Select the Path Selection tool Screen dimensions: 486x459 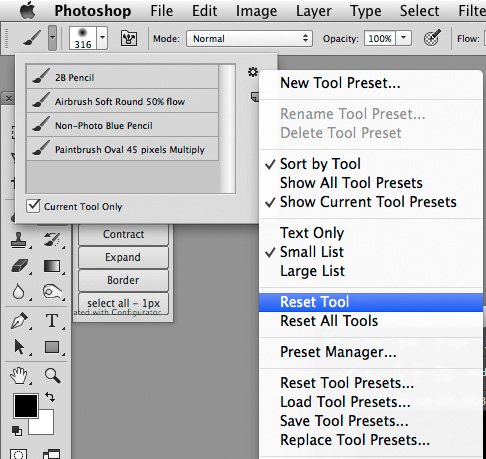pos(19,347)
